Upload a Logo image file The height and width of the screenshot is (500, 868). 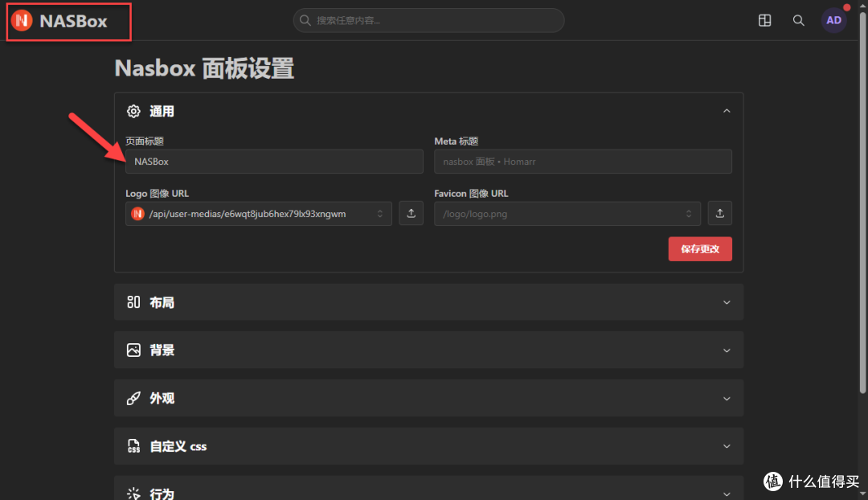click(x=411, y=213)
